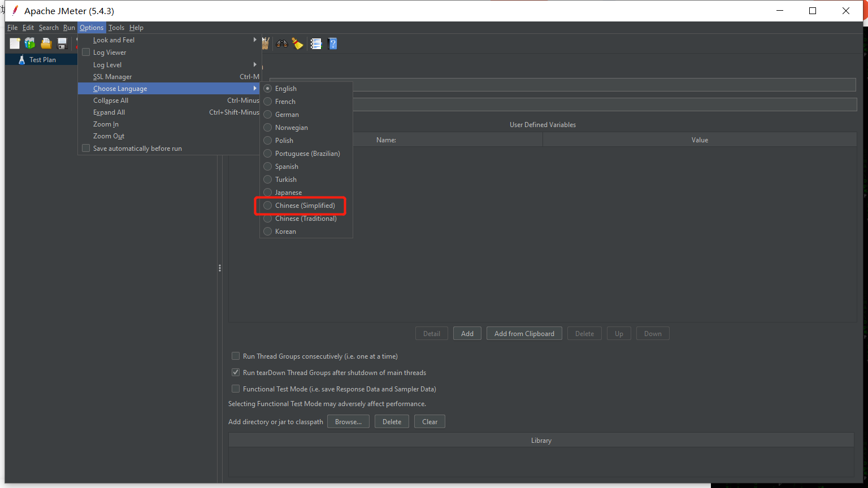Click the split pane divider handle
This screenshot has height=488, width=868.
[x=220, y=268]
